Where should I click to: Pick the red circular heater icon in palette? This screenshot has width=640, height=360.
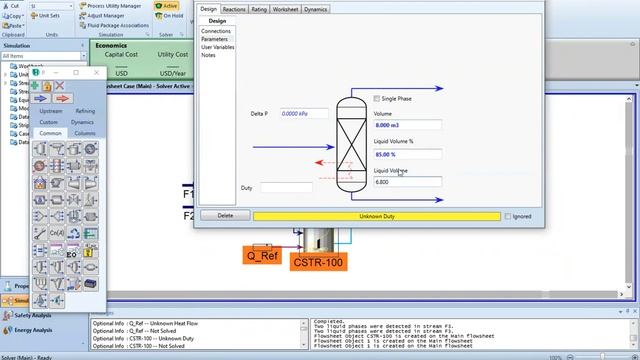tap(40, 166)
